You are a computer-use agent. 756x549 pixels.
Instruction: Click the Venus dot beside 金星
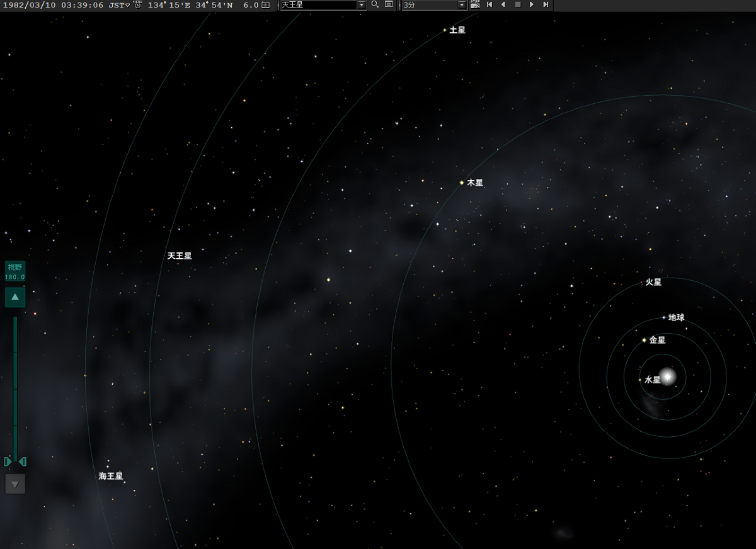point(644,340)
